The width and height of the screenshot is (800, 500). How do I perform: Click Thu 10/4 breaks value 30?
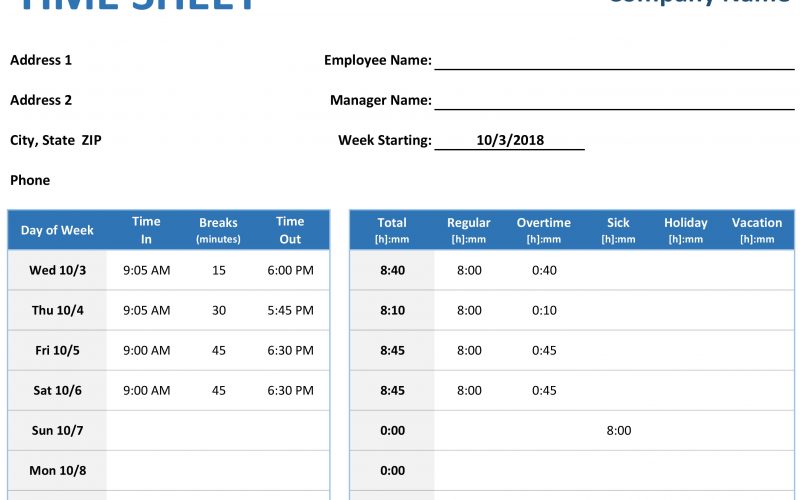click(219, 310)
